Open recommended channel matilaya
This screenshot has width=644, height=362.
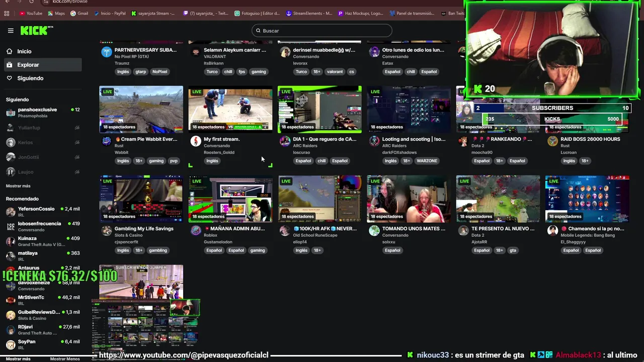(43, 256)
